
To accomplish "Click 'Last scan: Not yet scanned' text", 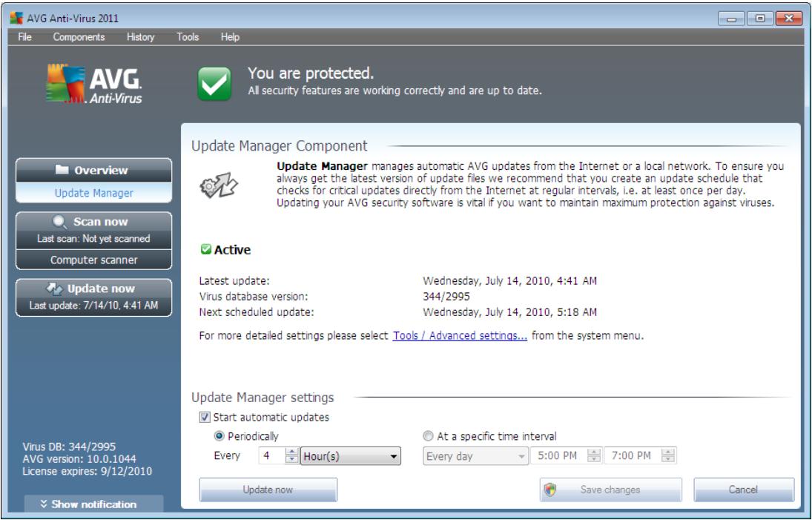I will coord(93,239).
